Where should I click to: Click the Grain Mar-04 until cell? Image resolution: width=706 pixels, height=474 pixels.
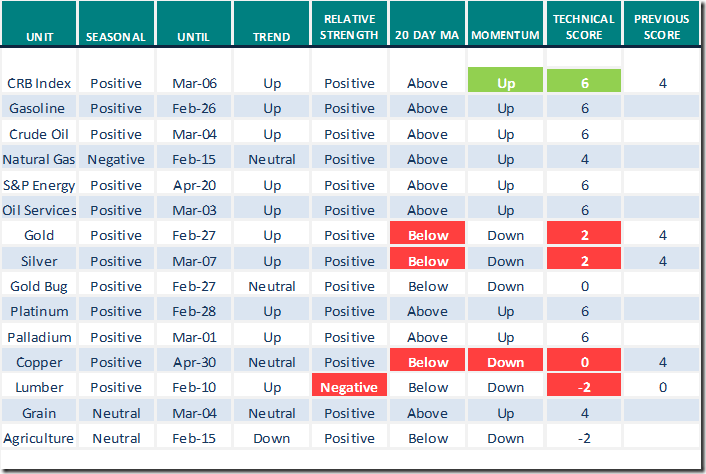(194, 413)
